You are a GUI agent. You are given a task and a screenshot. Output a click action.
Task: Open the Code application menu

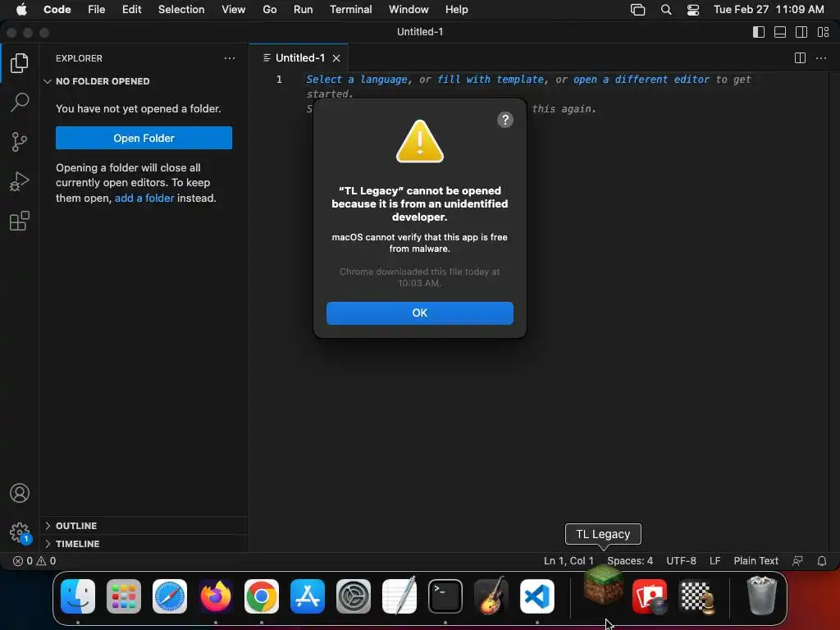point(57,10)
